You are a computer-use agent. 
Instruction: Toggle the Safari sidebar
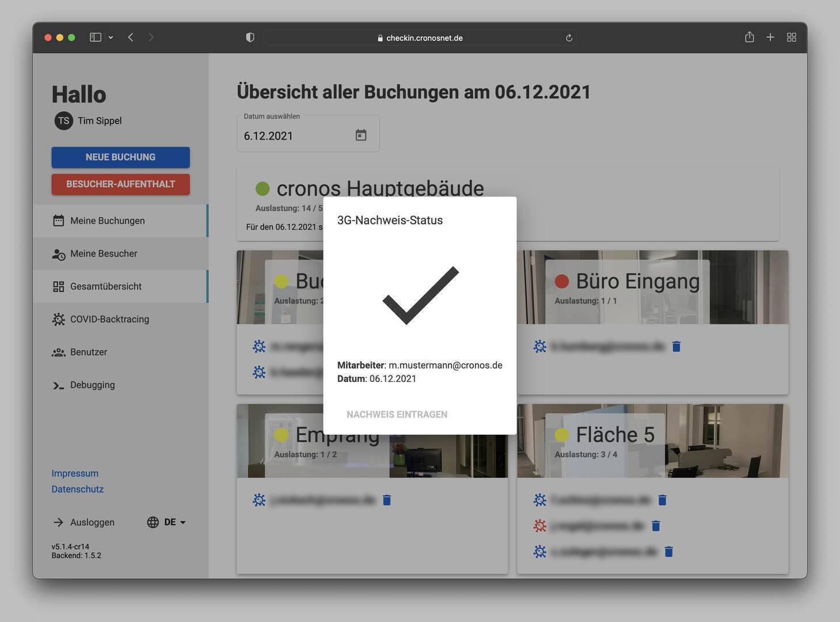coord(96,37)
